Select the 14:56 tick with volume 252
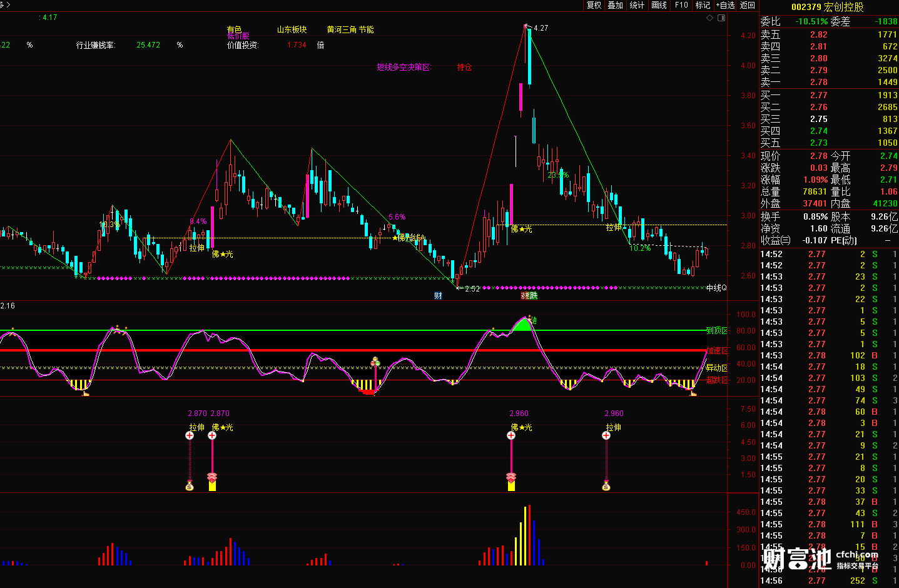 point(829,580)
